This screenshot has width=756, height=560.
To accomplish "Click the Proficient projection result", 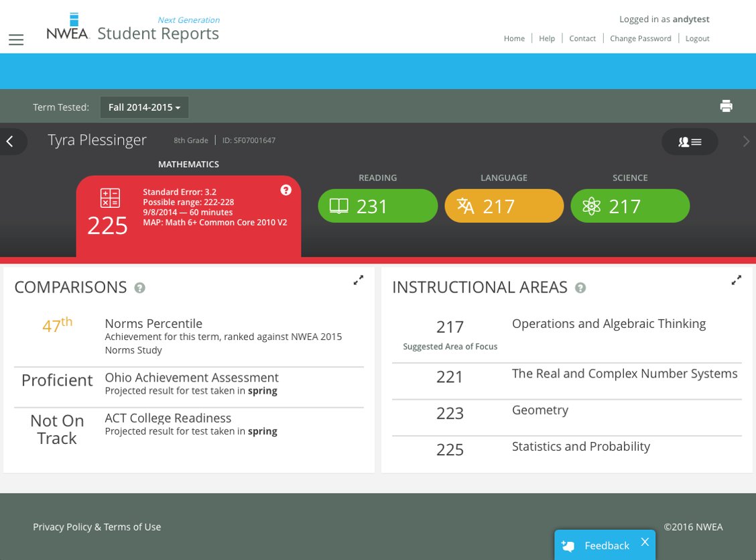I will (57, 380).
